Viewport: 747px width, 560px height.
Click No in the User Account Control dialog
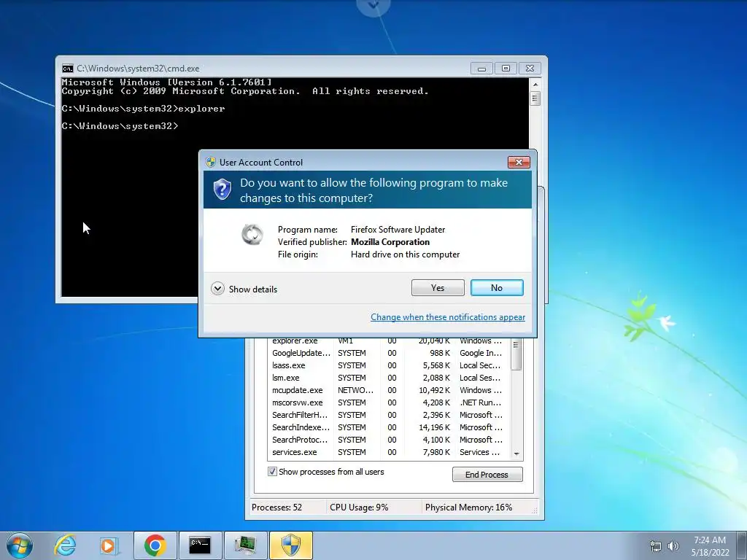tap(496, 287)
